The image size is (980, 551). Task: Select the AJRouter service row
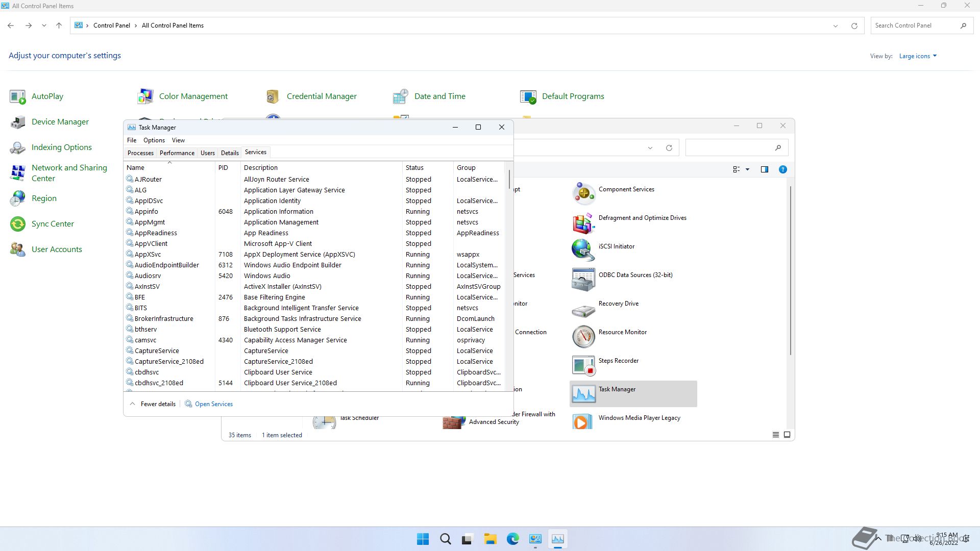pos(315,180)
